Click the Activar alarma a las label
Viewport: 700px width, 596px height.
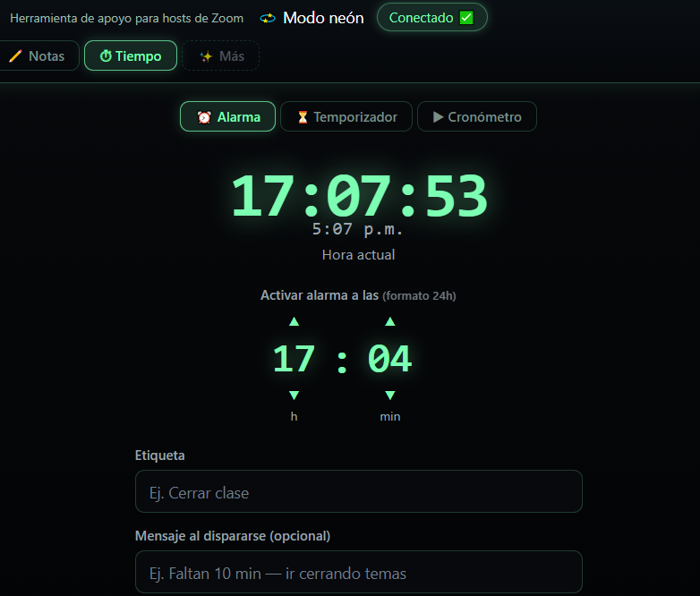coord(320,295)
